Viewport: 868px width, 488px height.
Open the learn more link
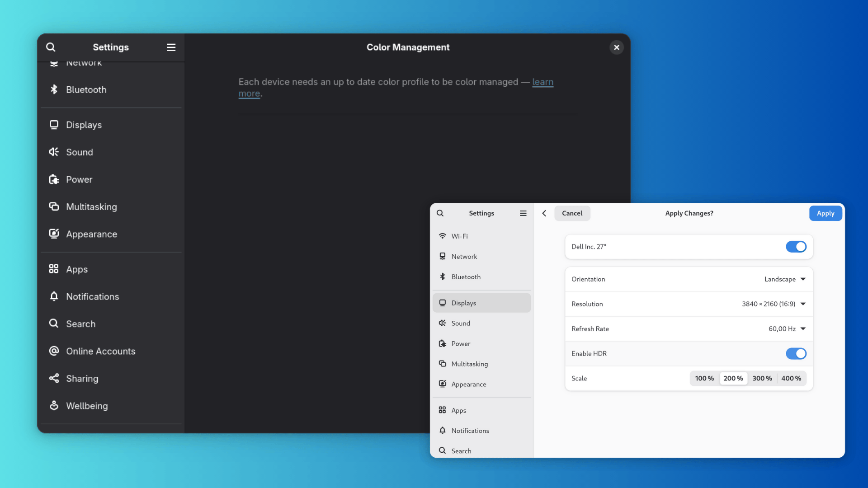pyautogui.click(x=542, y=82)
